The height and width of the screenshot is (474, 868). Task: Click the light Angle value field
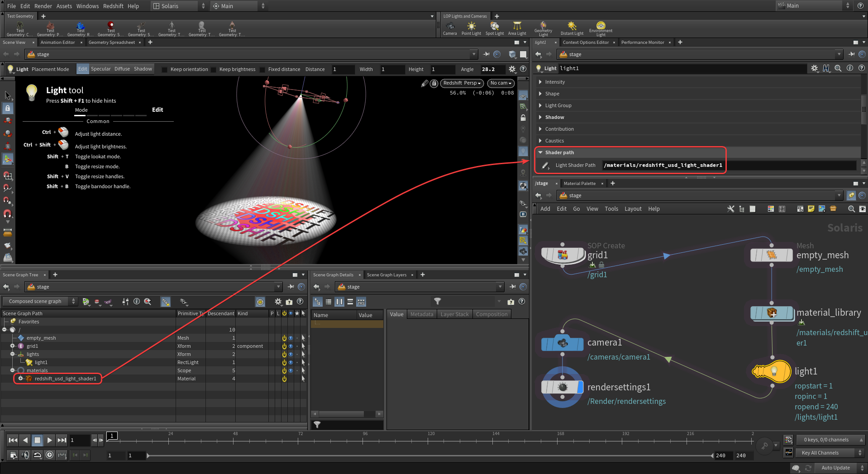point(492,69)
